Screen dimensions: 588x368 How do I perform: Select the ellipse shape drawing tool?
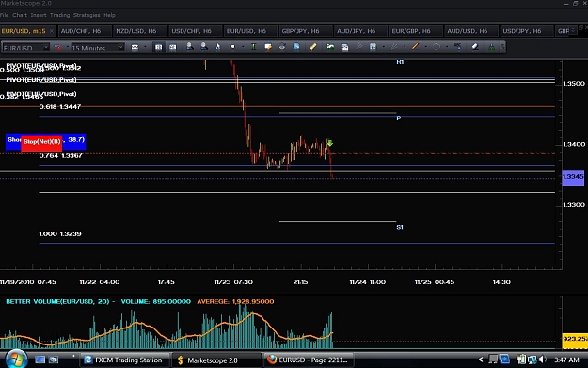[x=437, y=47]
